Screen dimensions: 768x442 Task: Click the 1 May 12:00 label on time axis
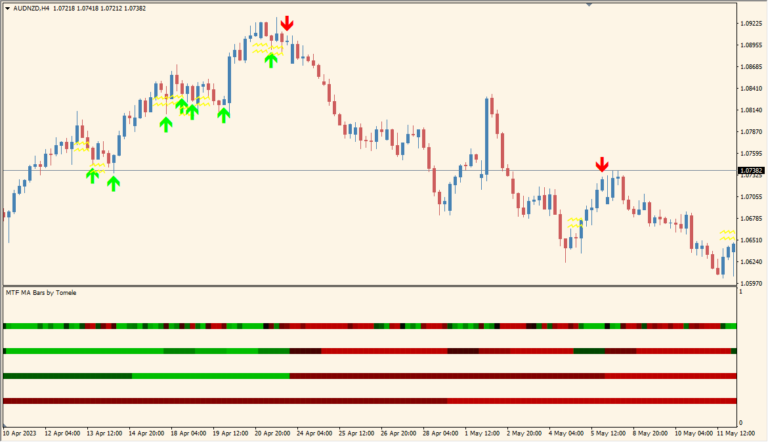(481, 435)
